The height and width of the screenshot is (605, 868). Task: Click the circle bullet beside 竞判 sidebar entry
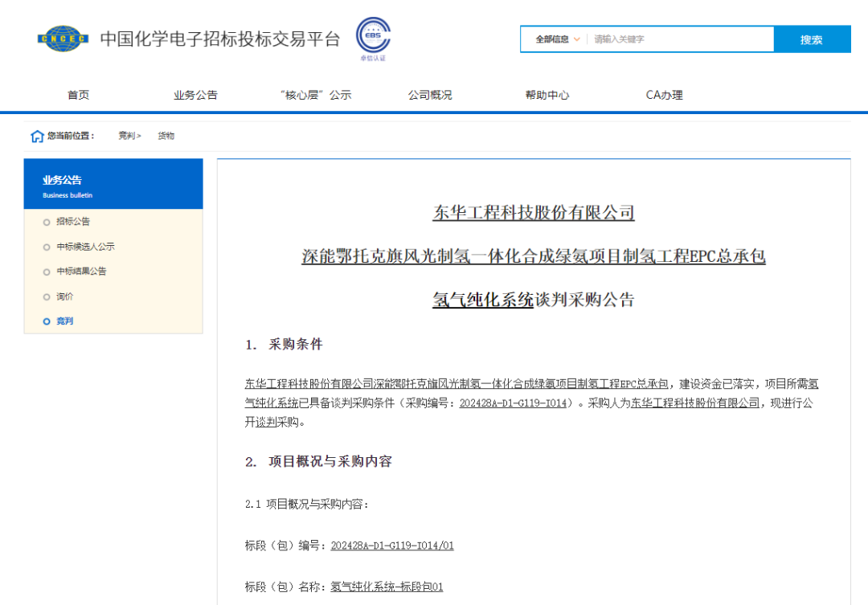click(47, 321)
